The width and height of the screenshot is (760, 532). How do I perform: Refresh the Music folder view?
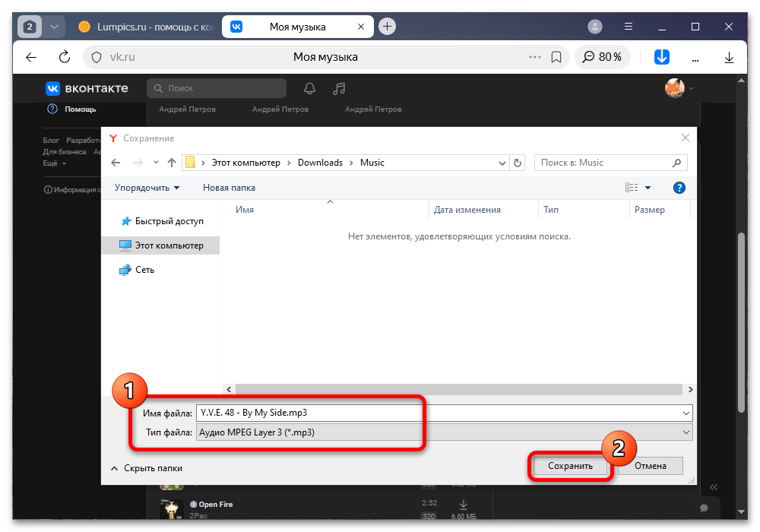(x=517, y=163)
